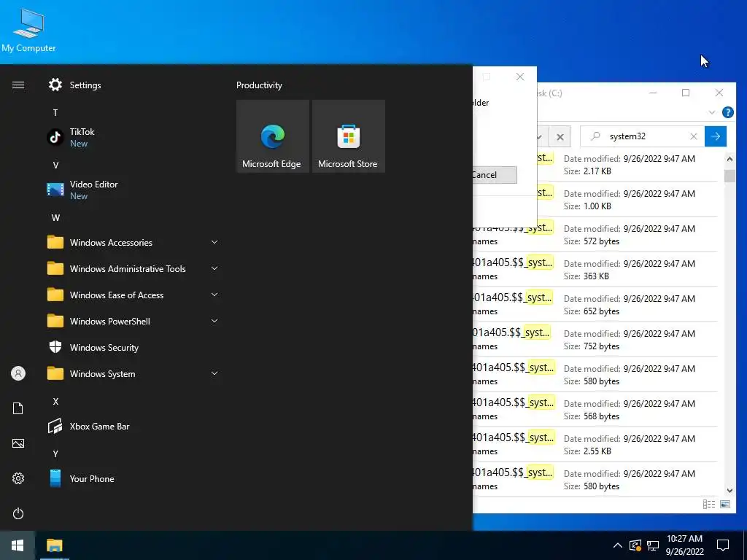This screenshot has width=747, height=560.
Task: Select search result sized 568 bytes
Action: coord(595,410)
